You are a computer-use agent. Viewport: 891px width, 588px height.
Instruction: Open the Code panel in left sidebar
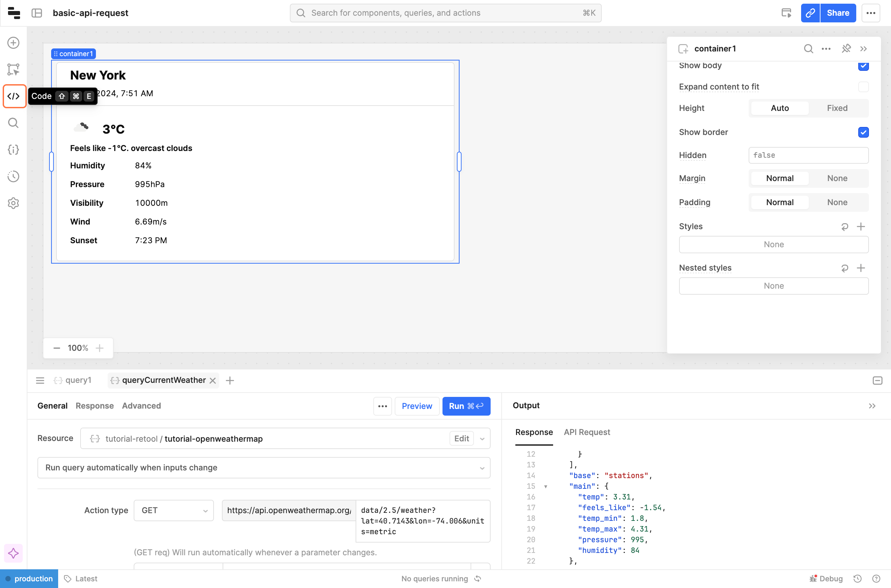(14, 96)
